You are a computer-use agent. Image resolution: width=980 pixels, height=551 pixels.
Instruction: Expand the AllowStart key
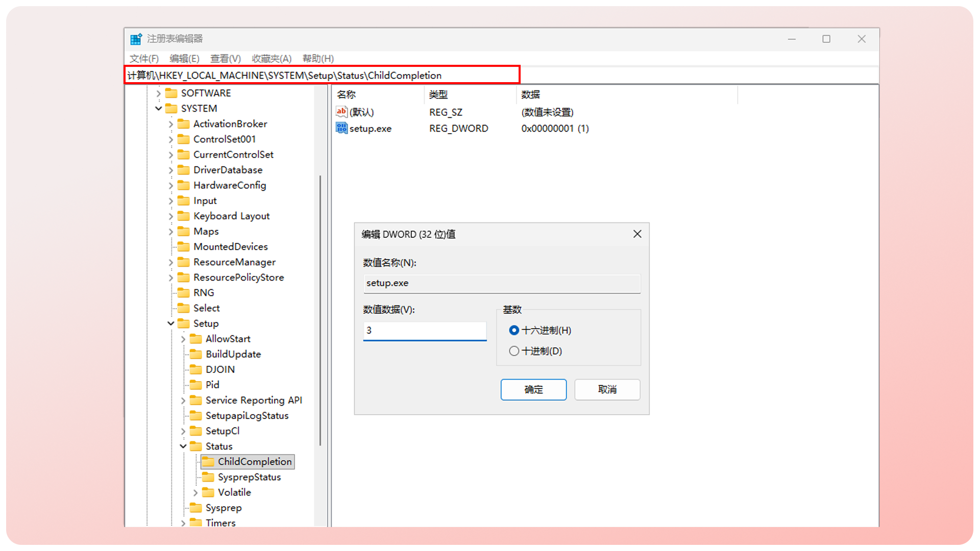click(183, 339)
